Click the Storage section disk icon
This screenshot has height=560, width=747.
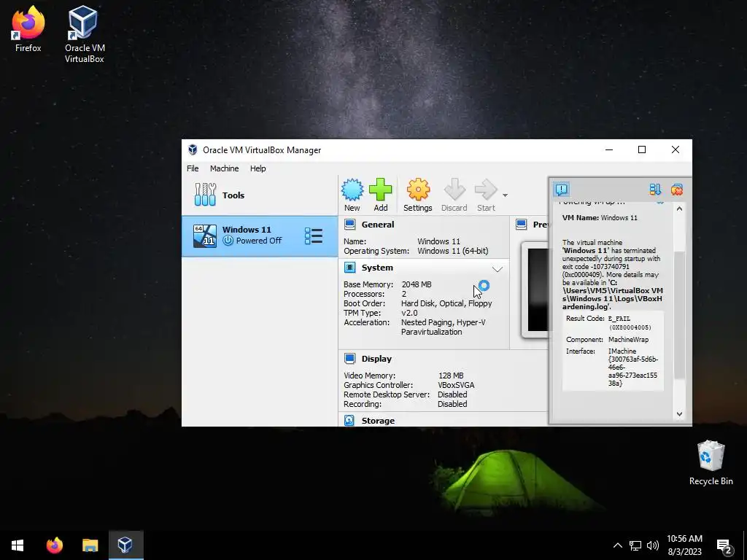(349, 420)
